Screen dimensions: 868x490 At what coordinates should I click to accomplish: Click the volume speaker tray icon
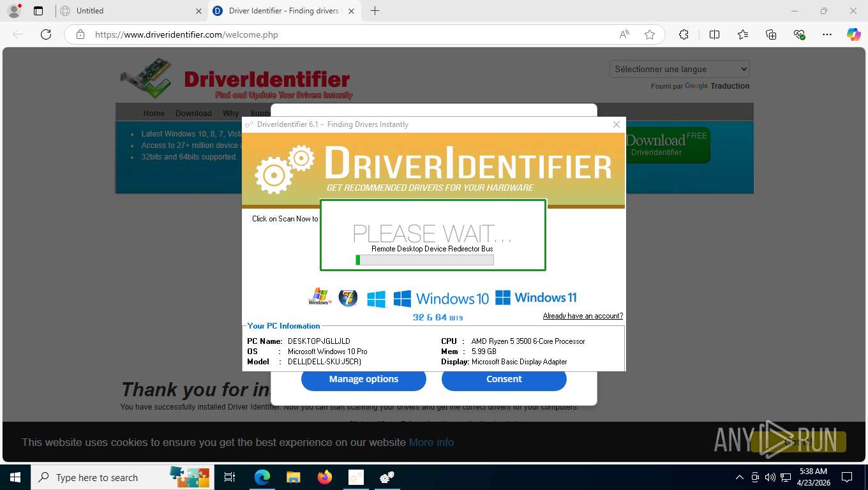point(770,477)
